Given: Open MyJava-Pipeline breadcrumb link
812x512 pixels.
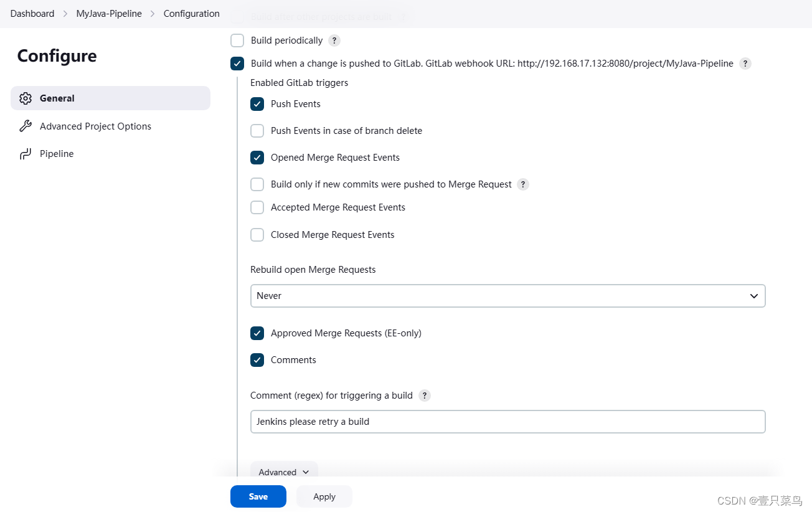Looking at the screenshot, I should click(x=109, y=14).
